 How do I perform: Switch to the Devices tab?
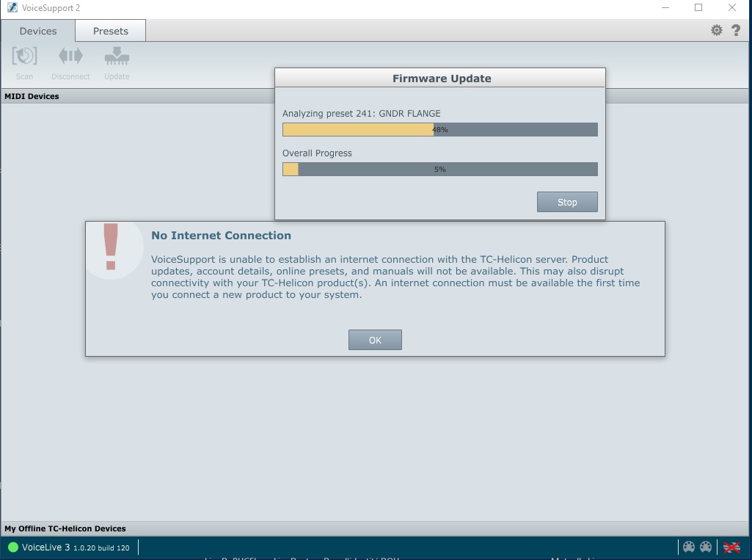click(x=38, y=31)
